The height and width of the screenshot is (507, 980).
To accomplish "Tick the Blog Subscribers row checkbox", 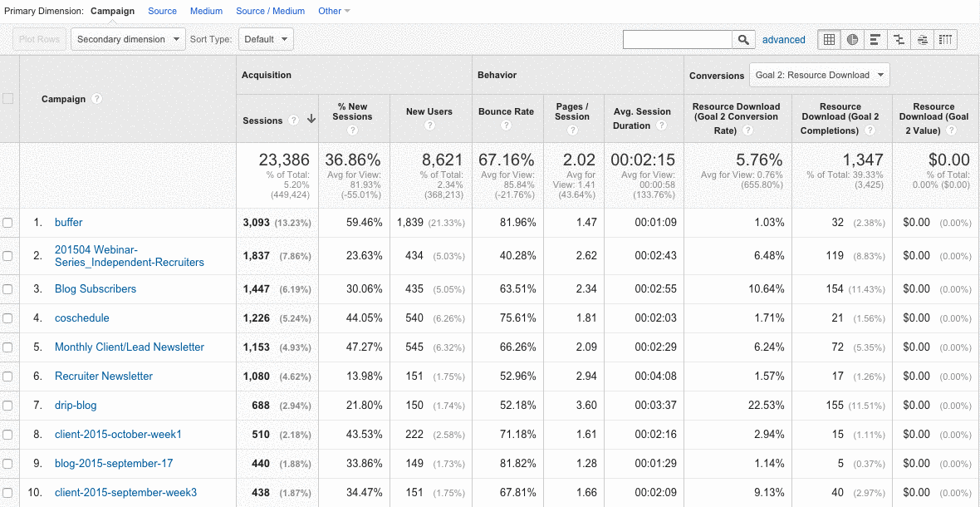I will [x=8, y=289].
